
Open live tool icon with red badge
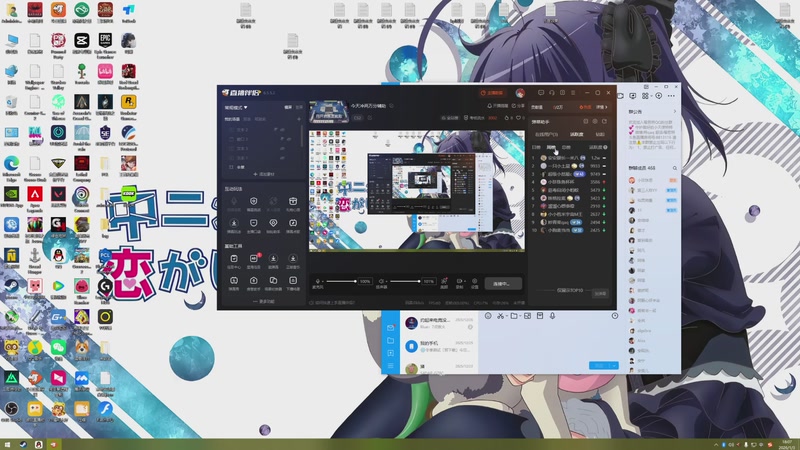[x=254, y=258]
